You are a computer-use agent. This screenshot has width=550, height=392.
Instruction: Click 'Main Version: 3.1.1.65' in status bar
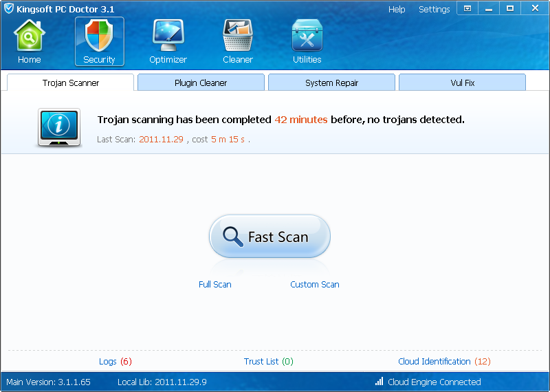point(48,382)
